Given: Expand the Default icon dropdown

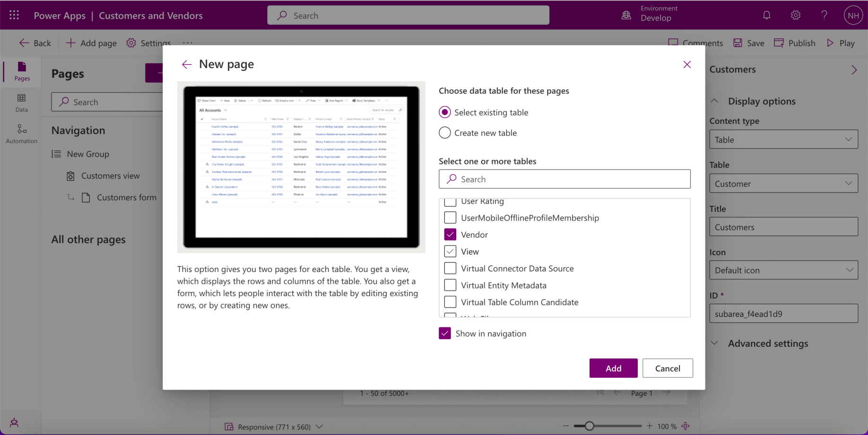Looking at the screenshot, I should tap(783, 270).
